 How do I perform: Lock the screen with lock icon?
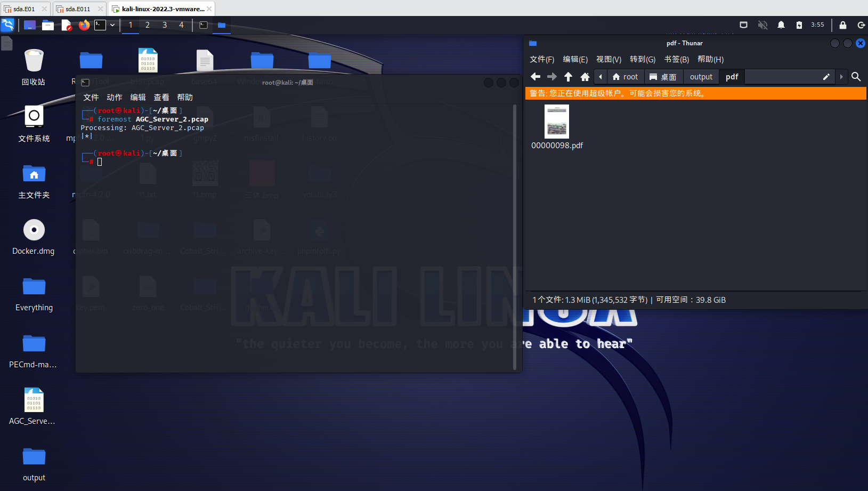[843, 25]
